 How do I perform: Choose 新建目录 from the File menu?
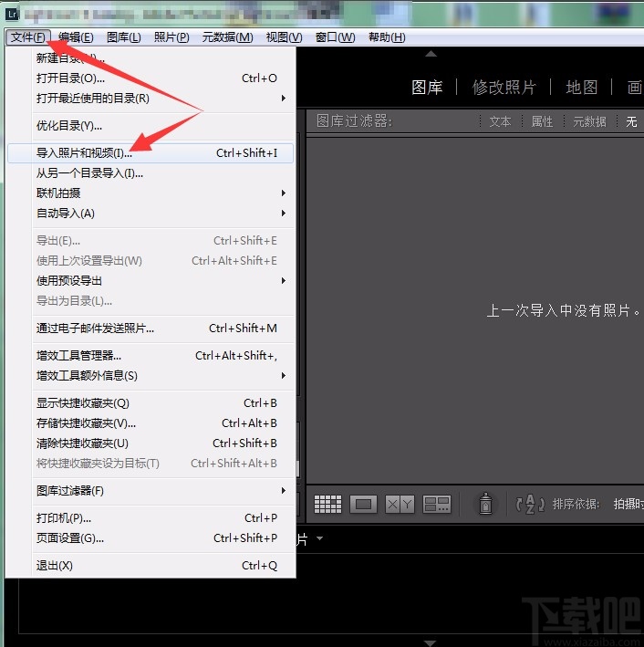tap(151, 58)
